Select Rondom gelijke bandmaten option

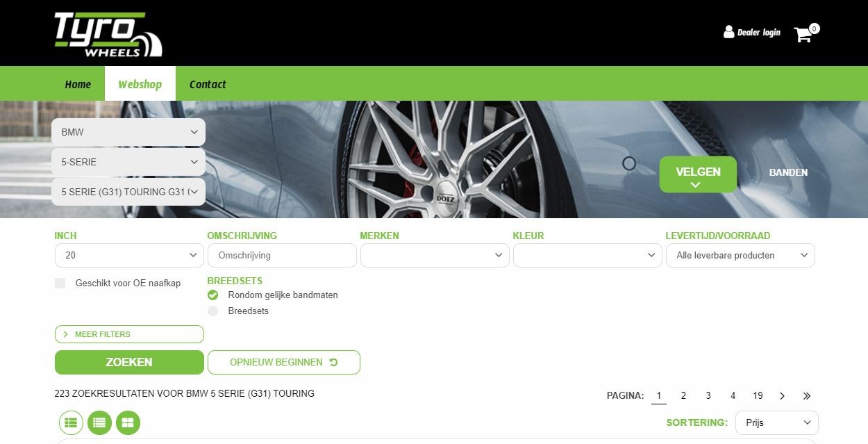pos(213,295)
